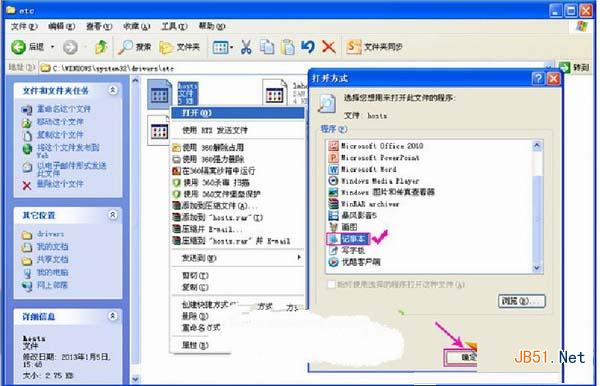The height and width of the screenshot is (386, 600).
Task: Click the Forward navigation arrow icon
Action: (x=70, y=47)
